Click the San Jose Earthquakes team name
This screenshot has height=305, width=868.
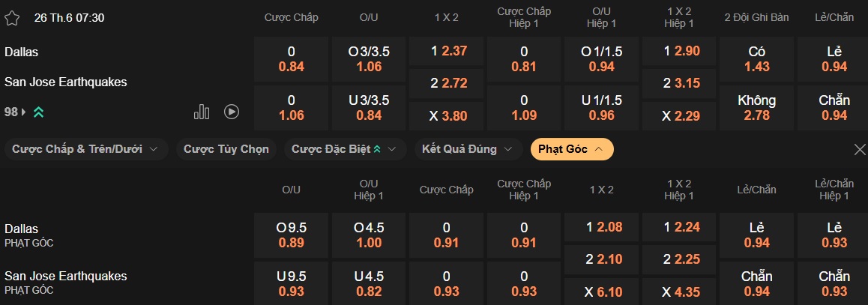click(x=66, y=82)
